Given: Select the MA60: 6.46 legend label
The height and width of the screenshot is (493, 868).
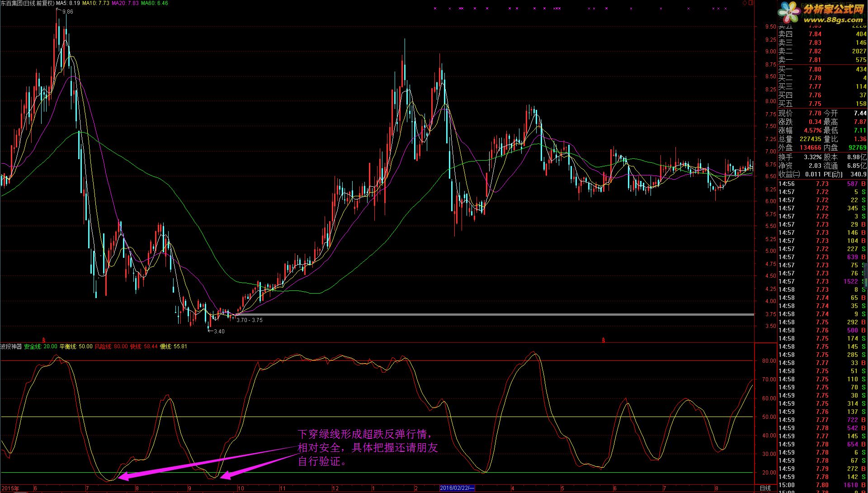Looking at the screenshot, I should pyautogui.click(x=155, y=3).
